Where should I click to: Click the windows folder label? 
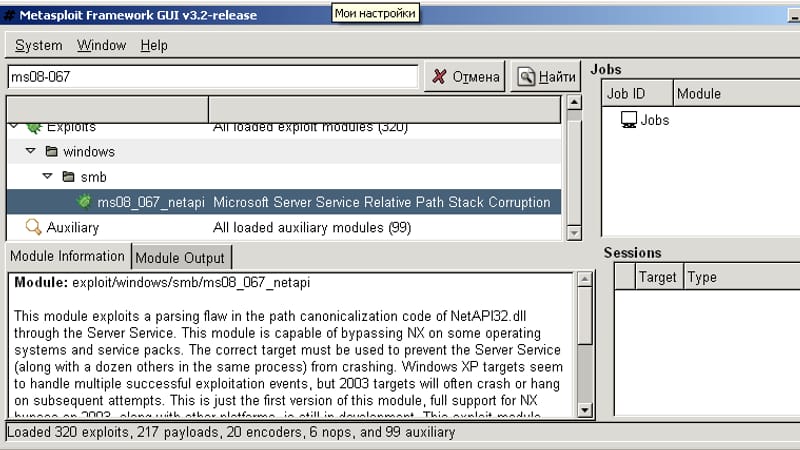pos(89,152)
